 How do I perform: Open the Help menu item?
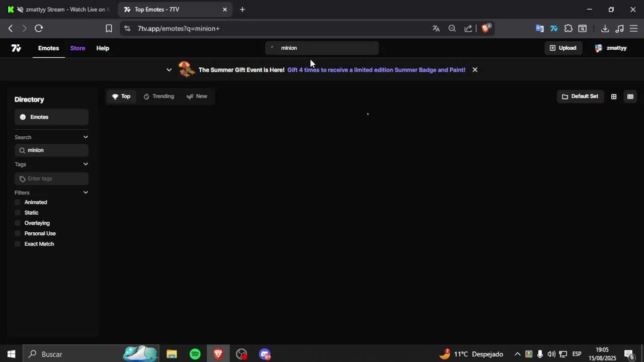point(103,48)
